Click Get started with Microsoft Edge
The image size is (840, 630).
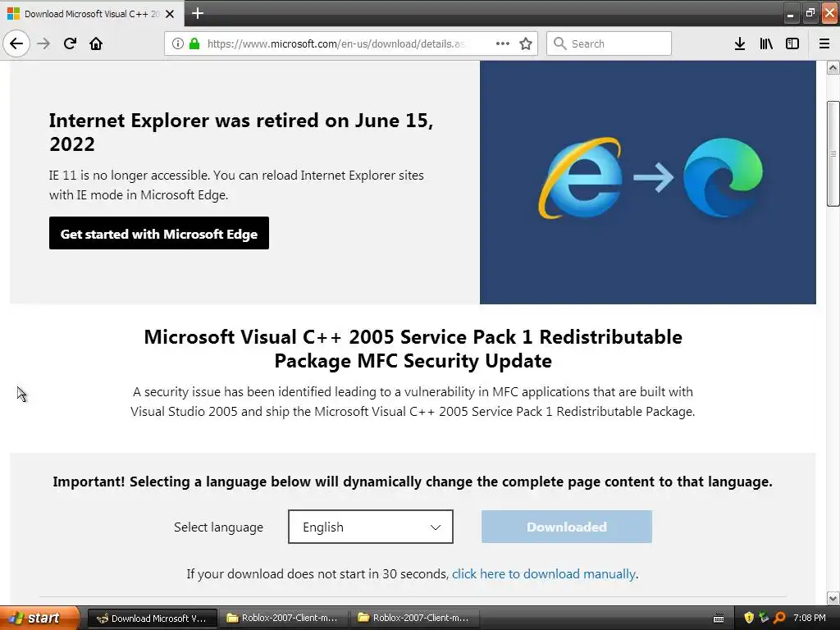[x=159, y=233]
